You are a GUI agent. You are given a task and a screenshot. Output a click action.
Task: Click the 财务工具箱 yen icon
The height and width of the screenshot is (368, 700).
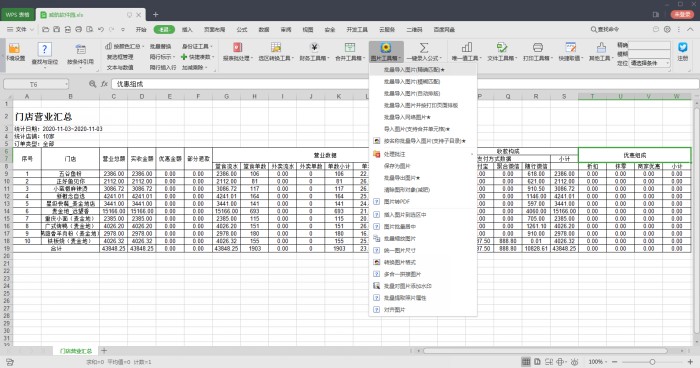[314, 47]
